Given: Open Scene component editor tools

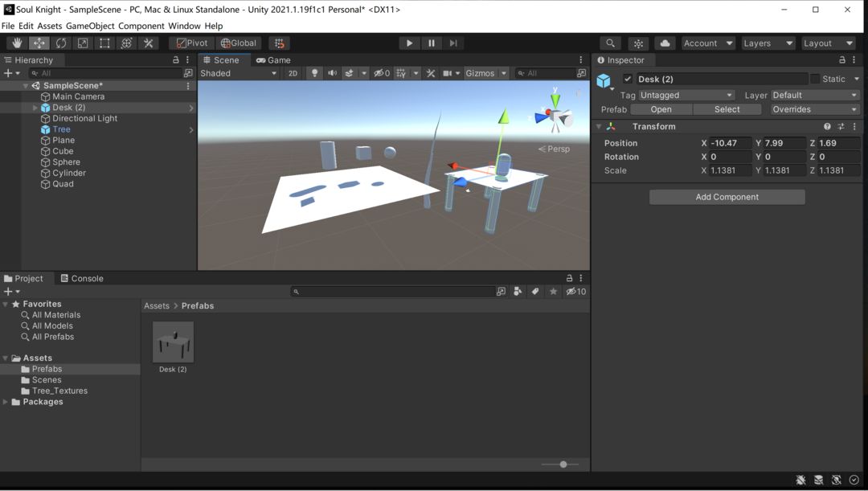Looking at the screenshot, I should coord(430,73).
